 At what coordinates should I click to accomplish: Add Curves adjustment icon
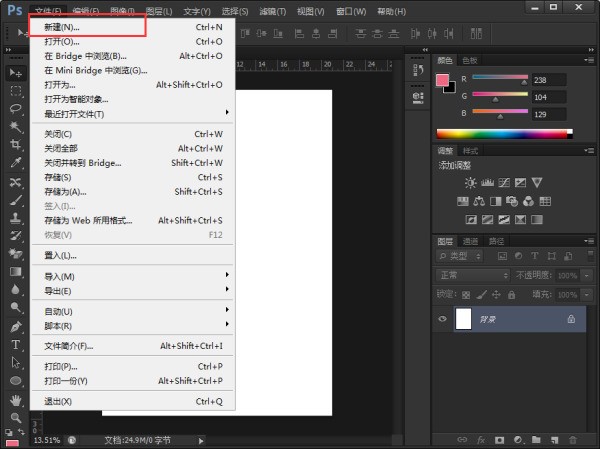[504, 183]
